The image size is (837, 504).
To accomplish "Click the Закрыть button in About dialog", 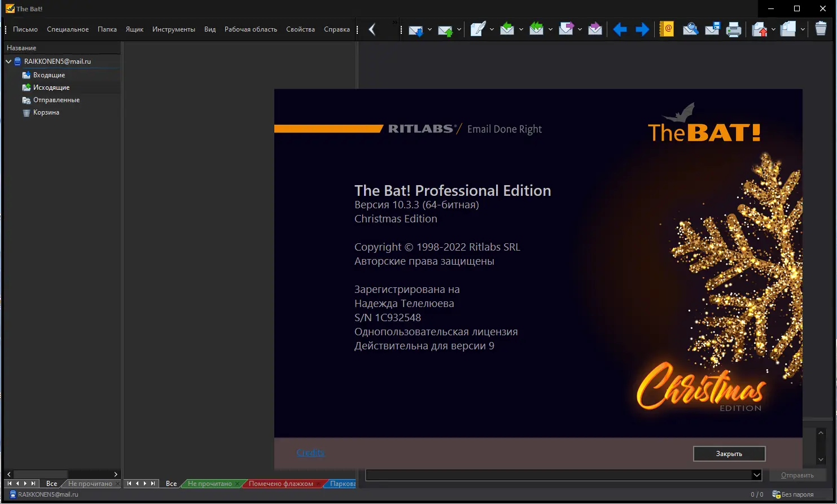I will (x=729, y=454).
